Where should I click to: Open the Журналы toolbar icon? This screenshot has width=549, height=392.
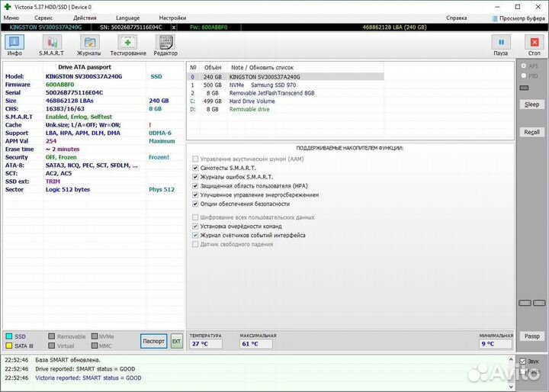coord(88,43)
